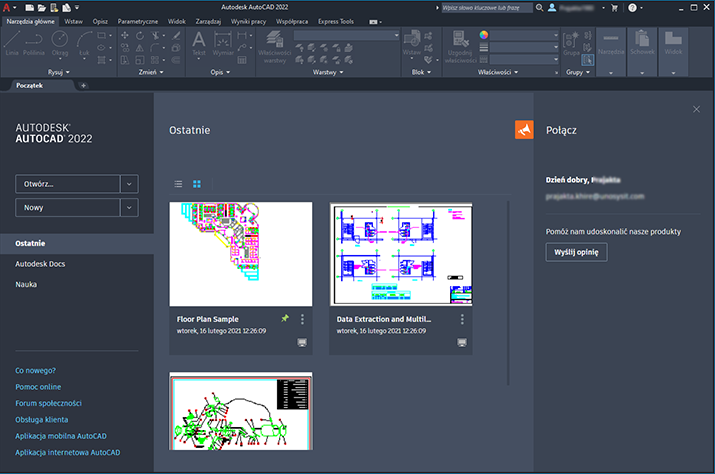The width and height of the screenshot is (715, 474).
Task: Open the AutoCAD application menu logo
Action: (6, 7)
